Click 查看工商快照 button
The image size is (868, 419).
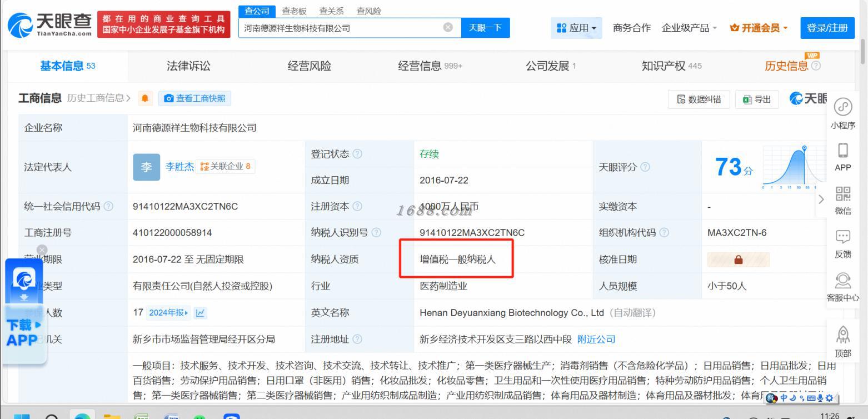[x=194, y=98]
